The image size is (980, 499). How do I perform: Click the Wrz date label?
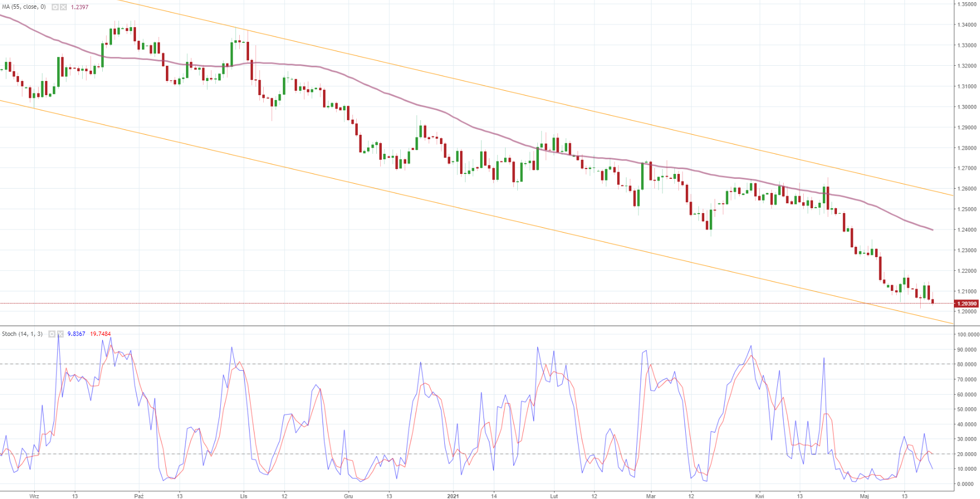[x=34, y=496]
